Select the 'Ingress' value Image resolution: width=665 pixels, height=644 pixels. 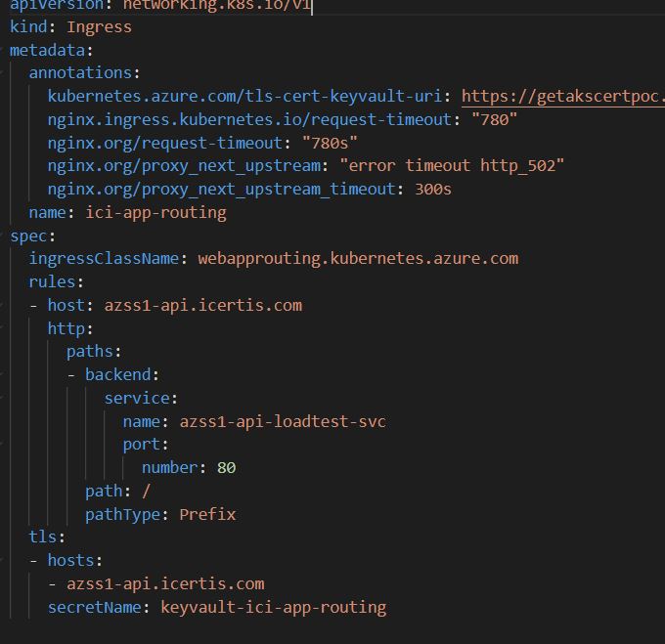click(99, 27)
